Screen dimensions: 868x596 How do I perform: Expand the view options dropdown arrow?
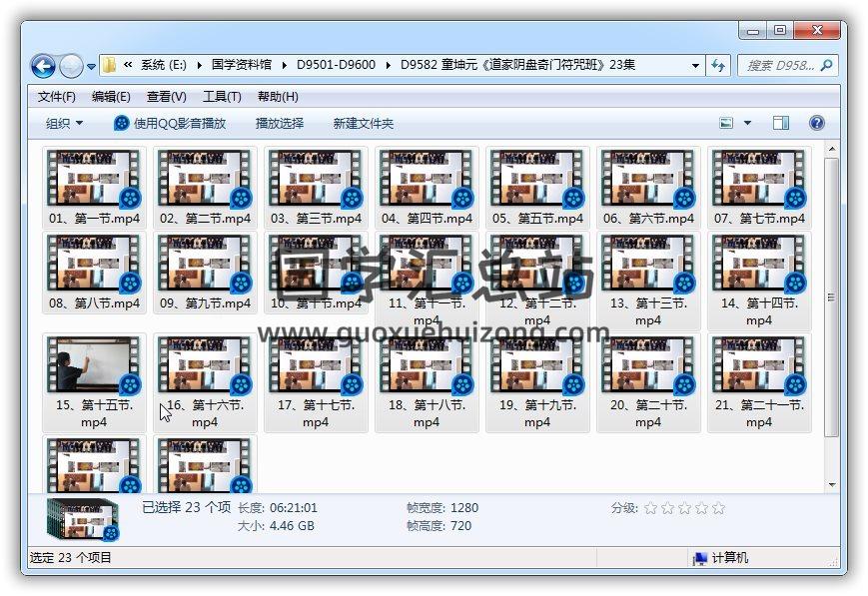click(748, 123)
